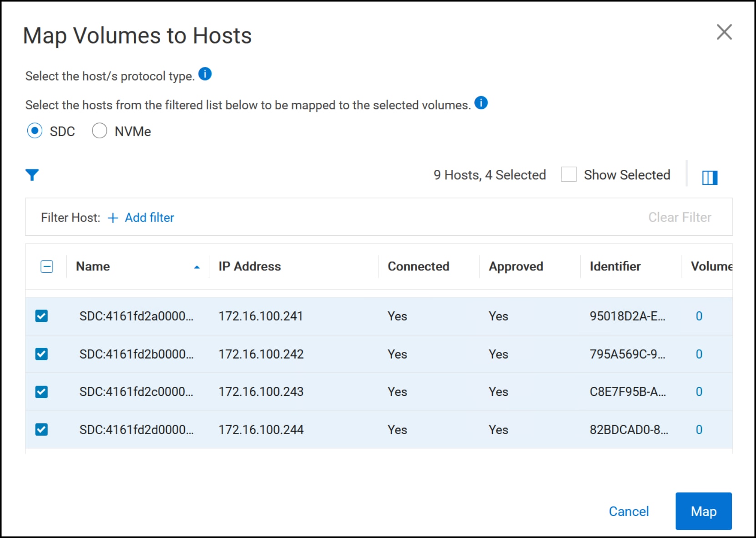Select the SDC protocol radio button
Viewport: 756px width, 538px height.
35,131
